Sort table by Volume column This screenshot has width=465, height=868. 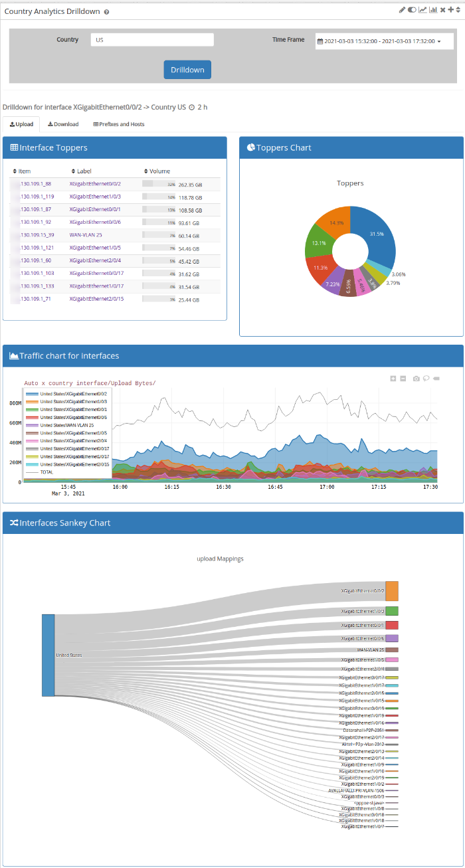pyautogui.click(x=157, y=171)
